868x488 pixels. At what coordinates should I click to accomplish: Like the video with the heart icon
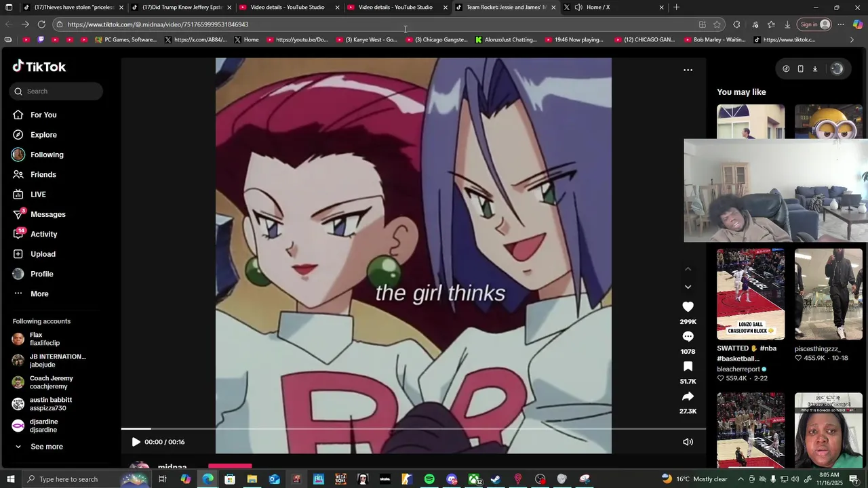pos(688,307)
